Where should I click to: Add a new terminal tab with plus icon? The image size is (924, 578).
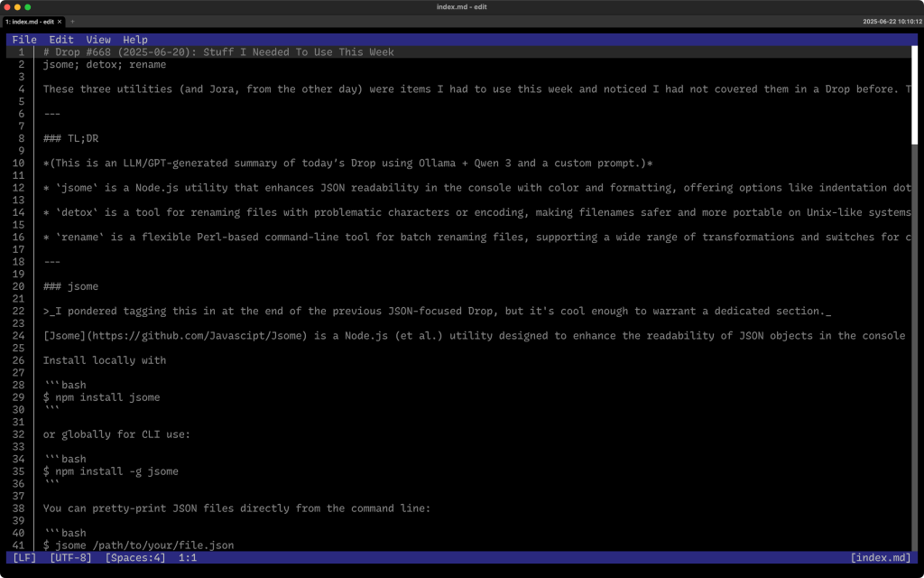tap(72, 21)
